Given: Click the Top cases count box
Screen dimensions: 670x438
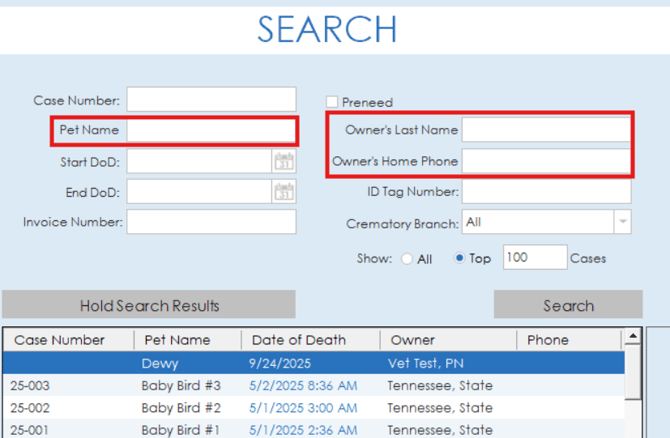Looking at the screenshot, I should coord(534,258).
